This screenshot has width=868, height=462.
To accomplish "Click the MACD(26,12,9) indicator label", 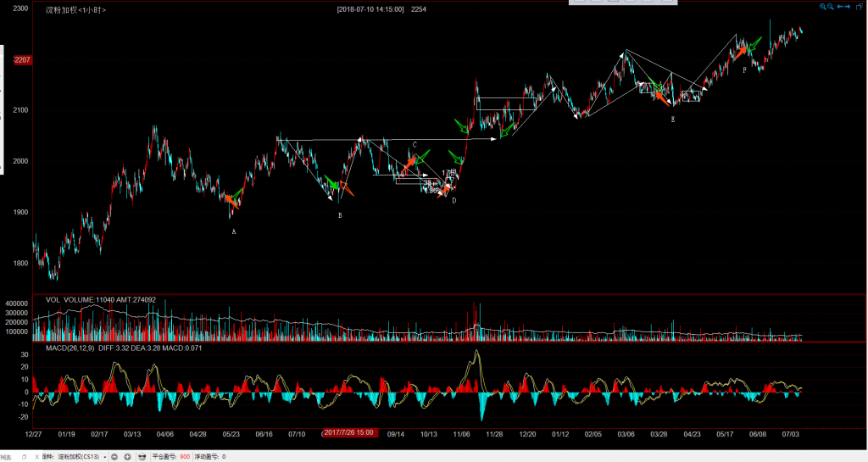I will [66, 348].
